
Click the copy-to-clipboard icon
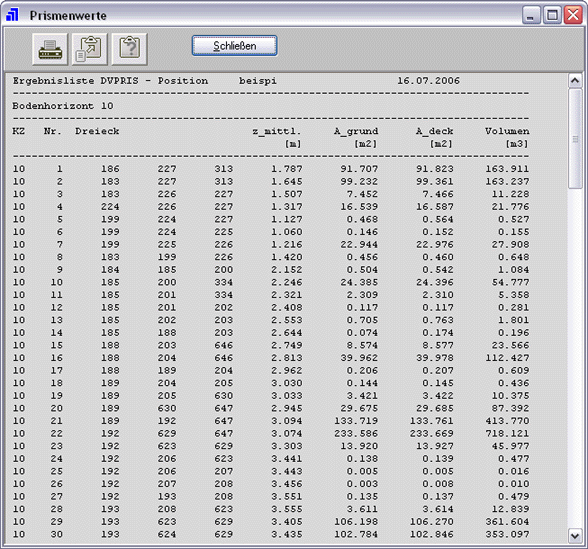pos(90,49)
